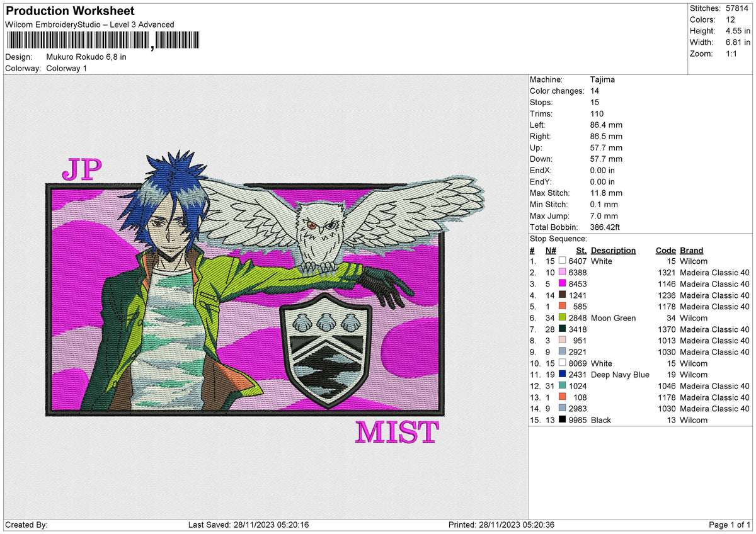Pick the Black swatch in stop 15

click(562, 420)
